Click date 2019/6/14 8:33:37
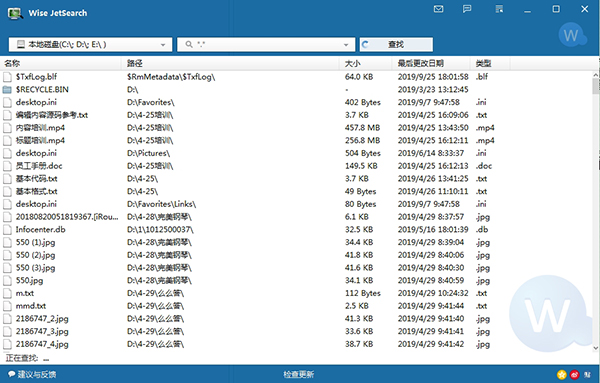This screenshot has height=383, width=600. pyautogui.click(x=430, y=153)
